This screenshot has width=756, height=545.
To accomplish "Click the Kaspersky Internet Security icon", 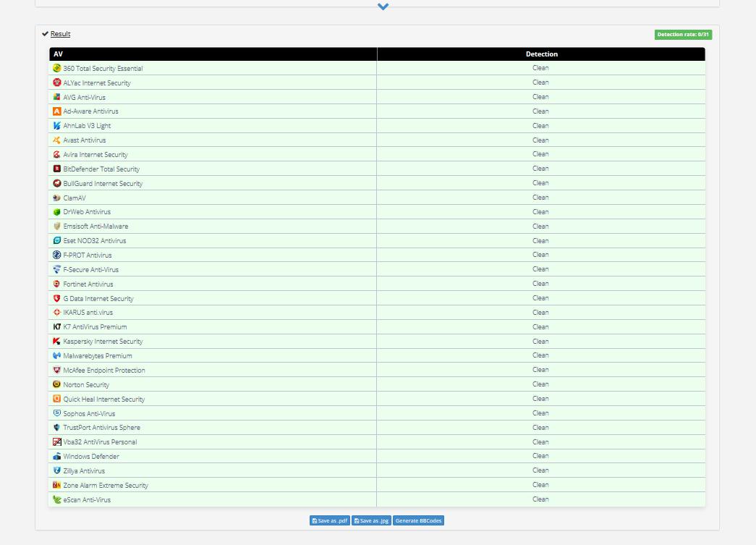I will 57,341.
